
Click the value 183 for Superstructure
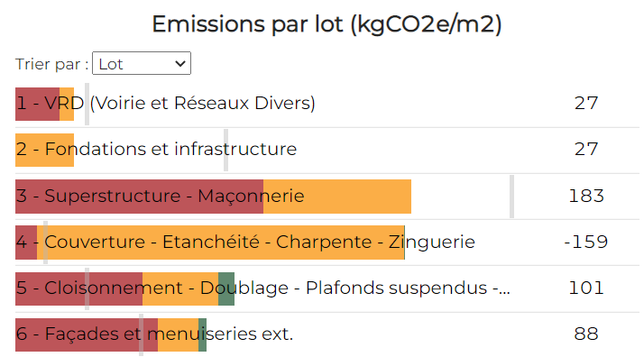pos(586,197)
